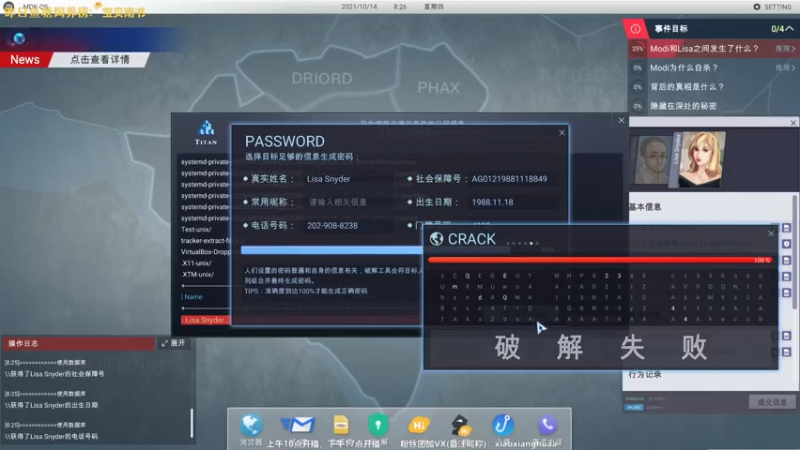This screenshot has width=800, height=450.
Task: Select objective 隐藏在深处的秘密
Action: tap(683, 106)
